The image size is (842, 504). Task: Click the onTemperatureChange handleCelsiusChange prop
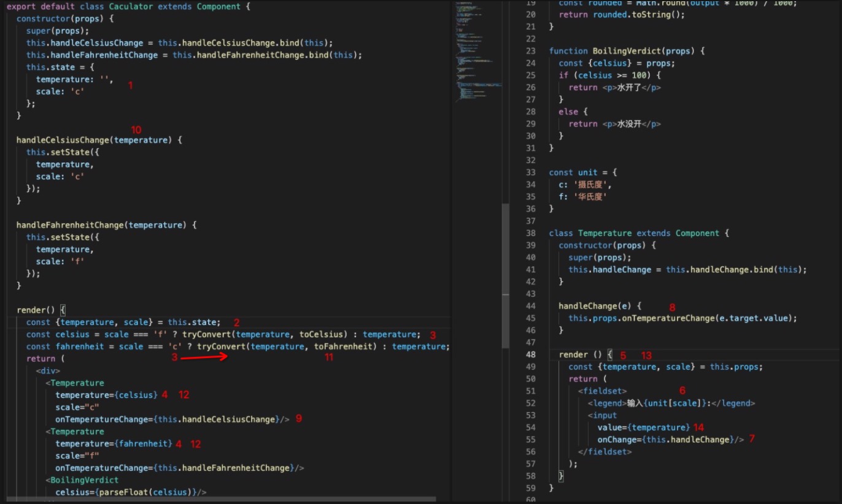[172, 419]
